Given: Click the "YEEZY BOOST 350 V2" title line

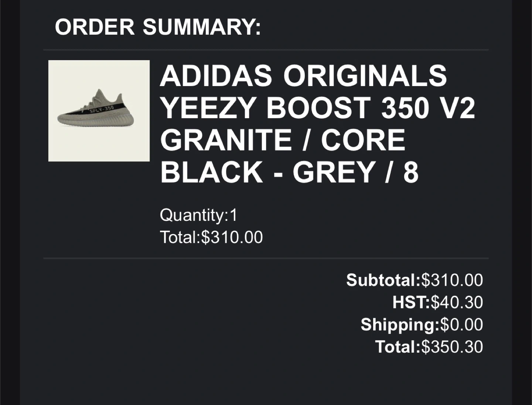Looking at the screenshot, I should pos(317,108).
